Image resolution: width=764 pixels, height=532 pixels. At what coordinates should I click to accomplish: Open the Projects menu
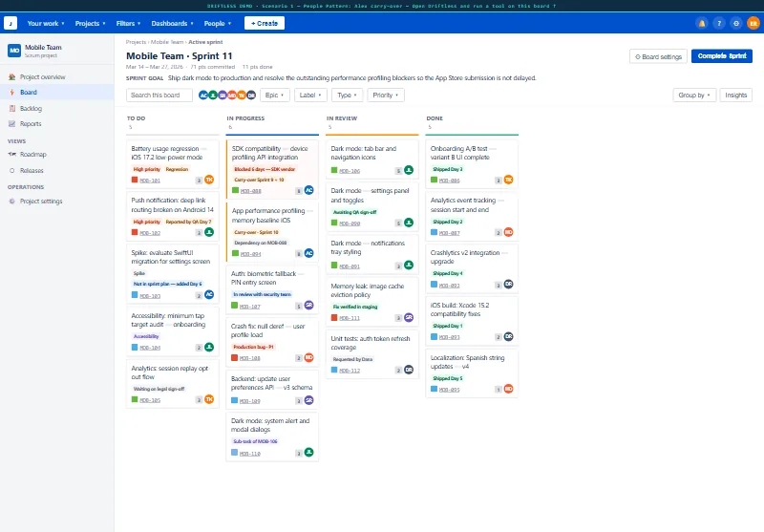pyautogui.click(x=90, y=23)
